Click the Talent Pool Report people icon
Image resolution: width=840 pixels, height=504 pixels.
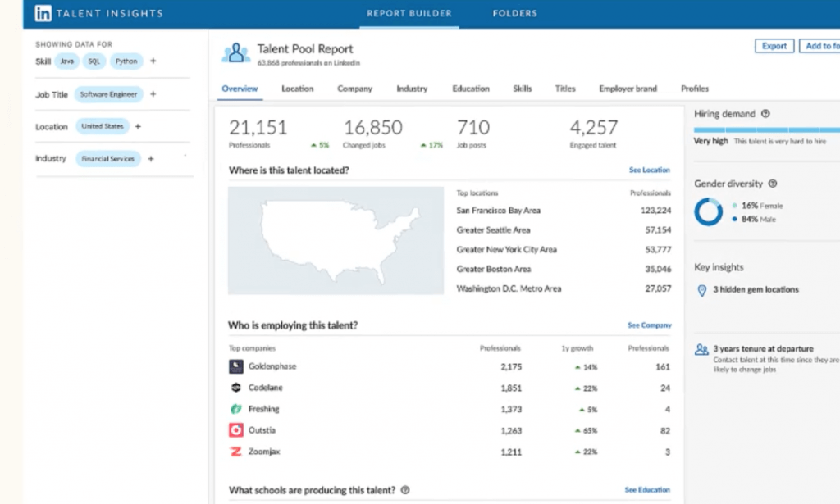coord(236,52)
